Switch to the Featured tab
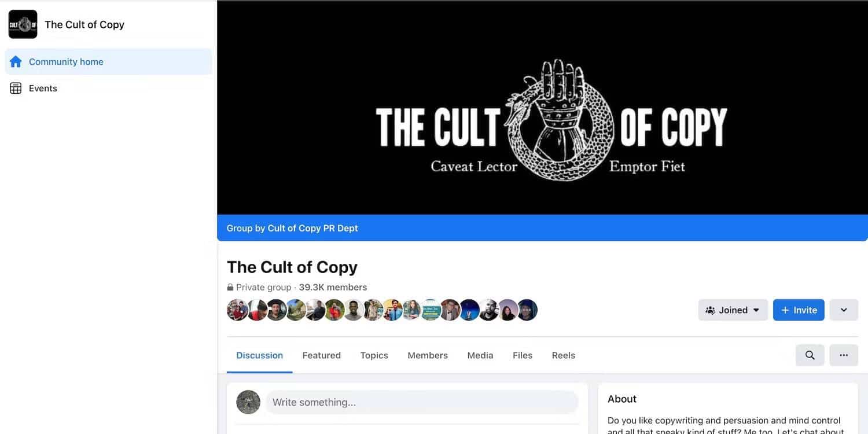Viewport: 868px width, 434px height. click(x=321, y=355)
